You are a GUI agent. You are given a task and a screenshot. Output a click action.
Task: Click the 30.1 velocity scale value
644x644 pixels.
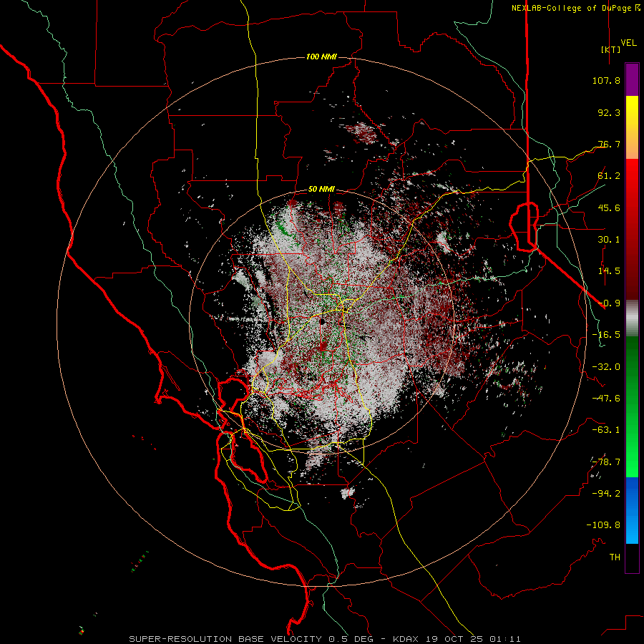[x=609, y=240]
